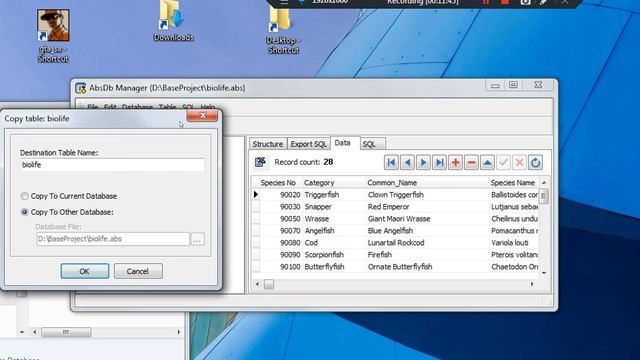Browse for database file with ellipsis button

click(198, 239)
